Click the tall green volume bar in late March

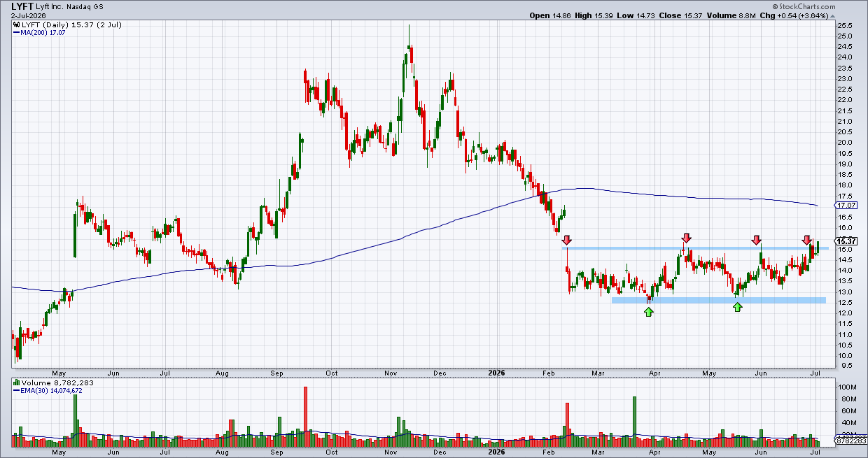(634, 422)
